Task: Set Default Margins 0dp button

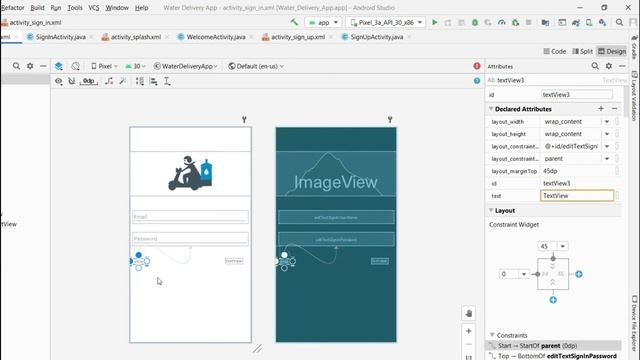Action: pos(89,81)
